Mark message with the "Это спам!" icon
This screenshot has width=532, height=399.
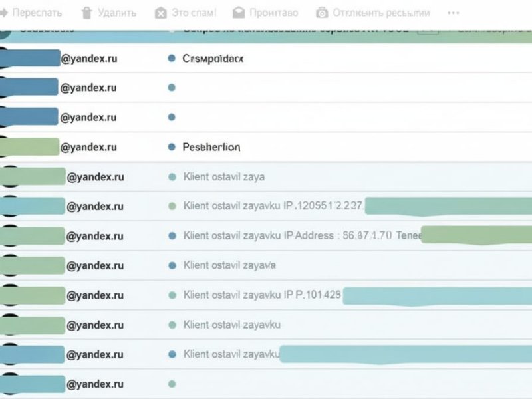(160, 13)
